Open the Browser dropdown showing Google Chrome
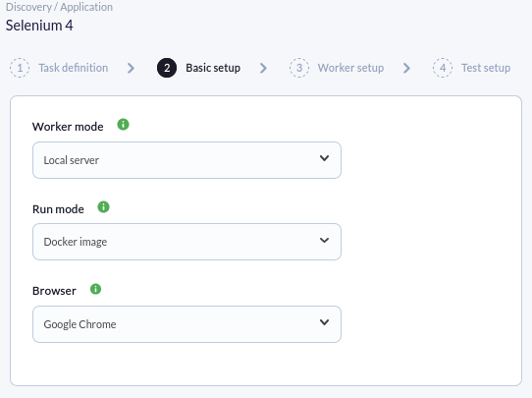The image size is (532, 398). 186,324
